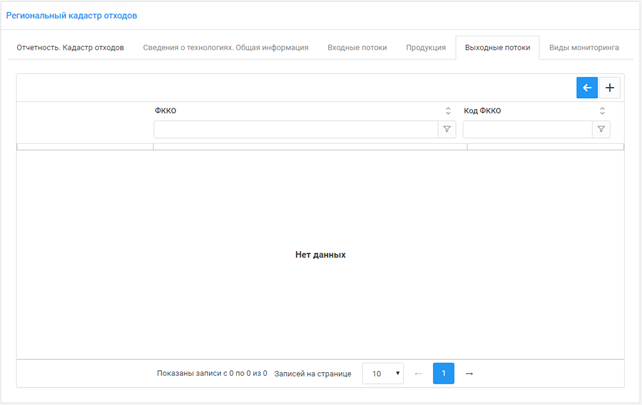Image resolution: width=642 pixels, height=405 pixels.
Task: Select the Выходные потоки tab
Action: [x=497, y=48]
